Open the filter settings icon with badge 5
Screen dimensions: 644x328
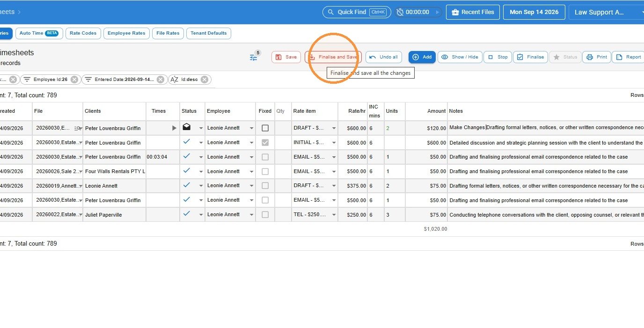coord(254,57)
